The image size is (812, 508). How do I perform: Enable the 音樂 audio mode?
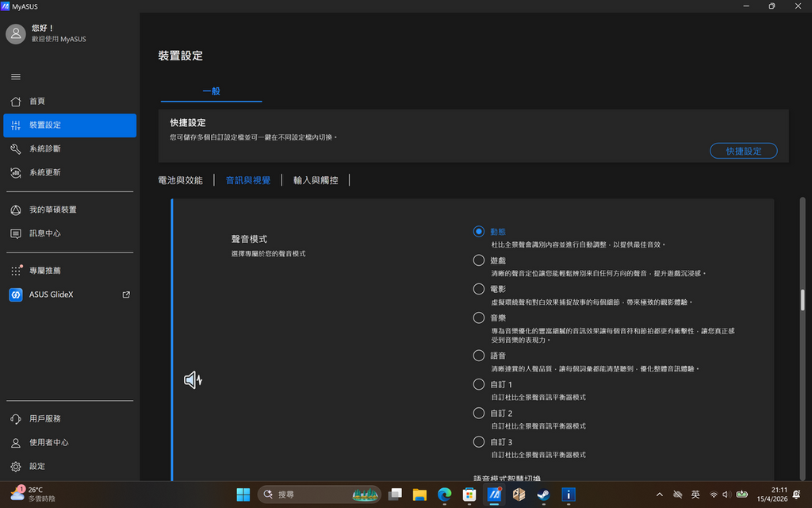pyautogui.click(x=478, y=317)
